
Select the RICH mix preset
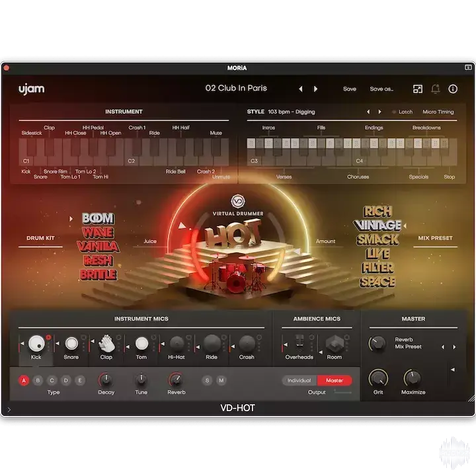[x=378, y=212]
